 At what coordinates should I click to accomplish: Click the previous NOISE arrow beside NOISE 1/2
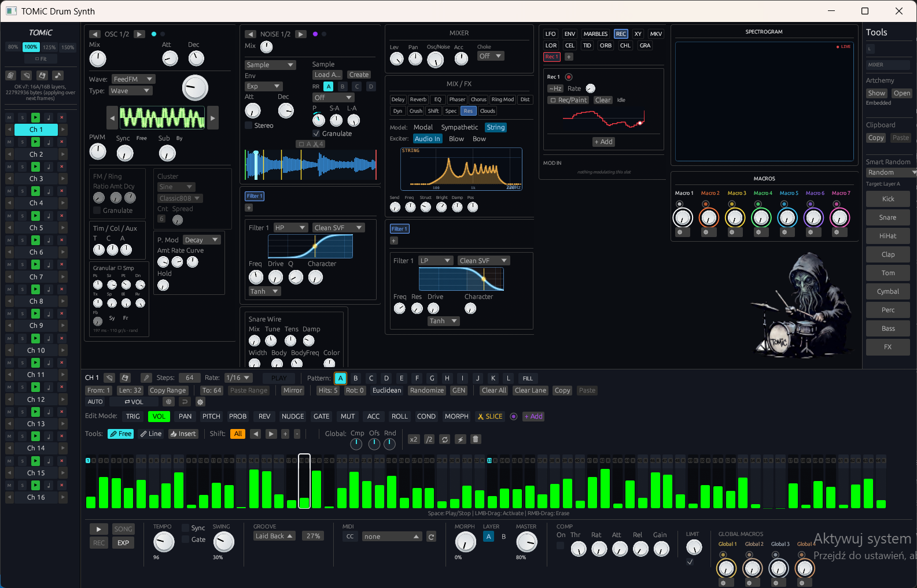pos(251,34)
